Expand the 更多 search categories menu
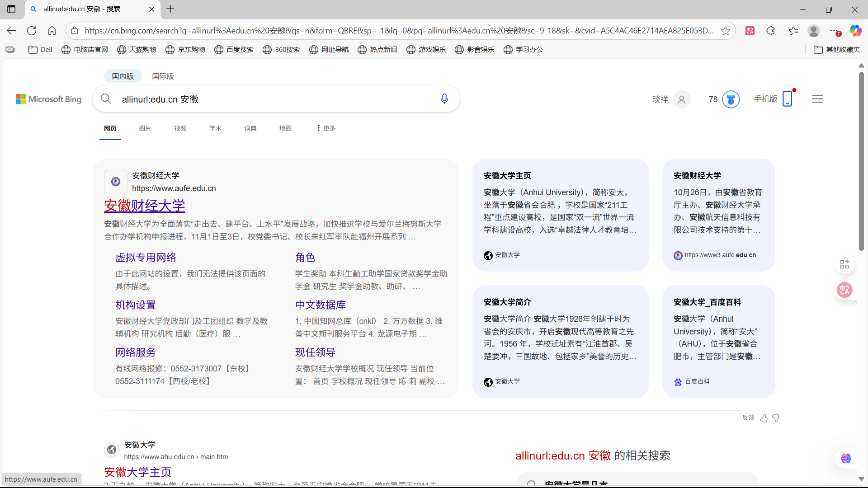Screen dimensions: 868x488 click(x=326, y=128)
